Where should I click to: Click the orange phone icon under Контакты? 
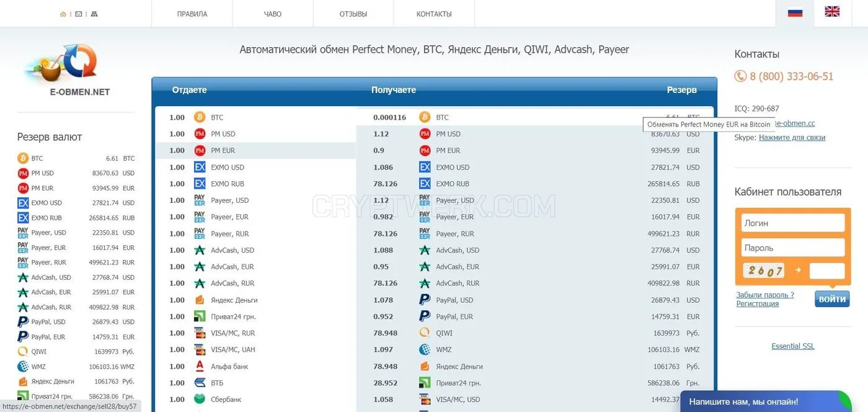pyautogui.click(x=740, y=76)
